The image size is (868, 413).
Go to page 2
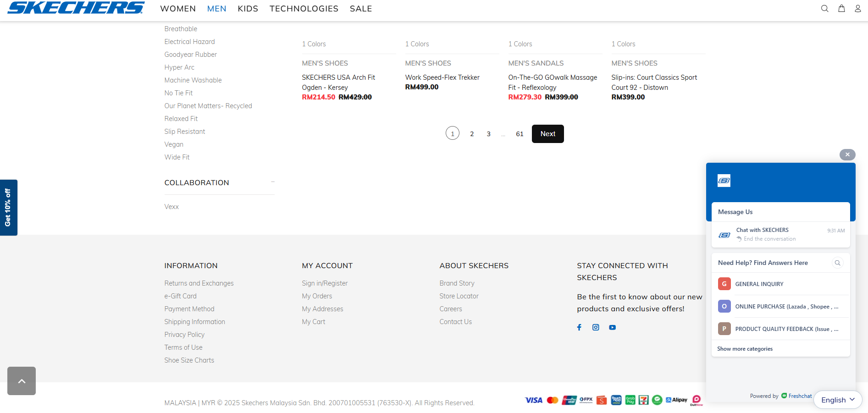[472, 134]
